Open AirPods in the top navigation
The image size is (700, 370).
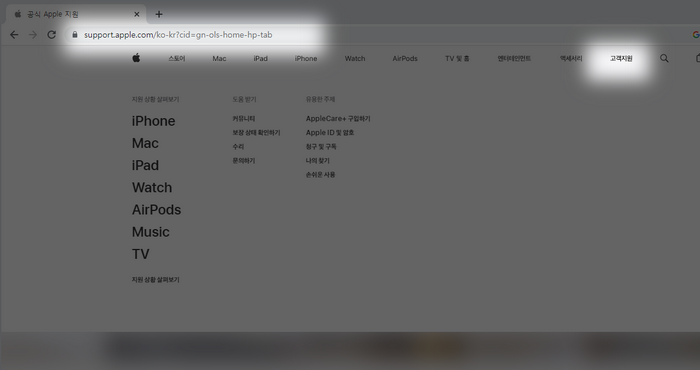point(405,58)
